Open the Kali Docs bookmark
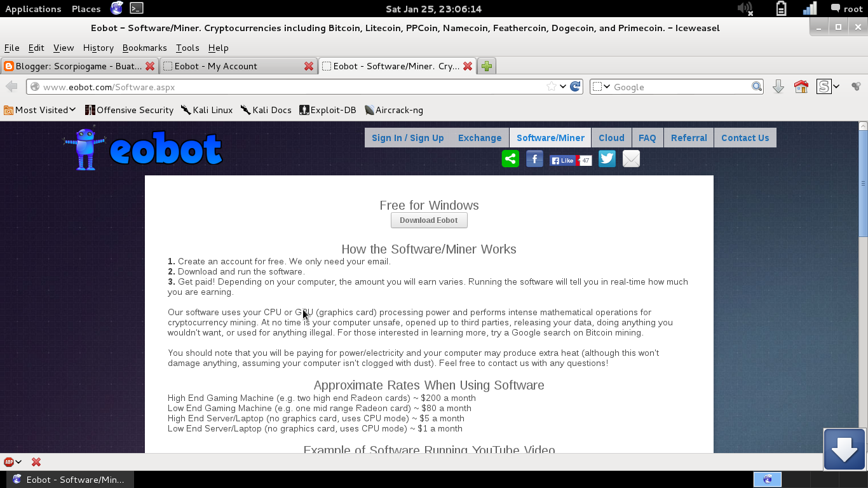This screenshot has height=488, width=868. pos(266,110)
